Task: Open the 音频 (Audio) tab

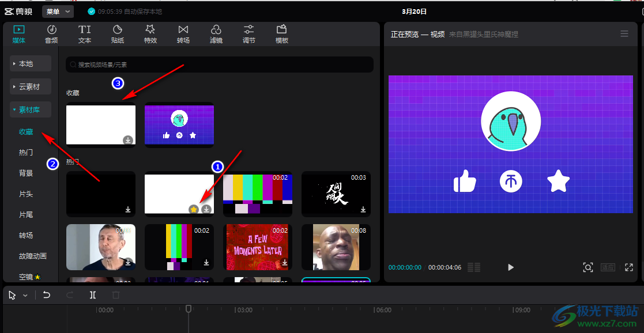Action: (51, 34)
